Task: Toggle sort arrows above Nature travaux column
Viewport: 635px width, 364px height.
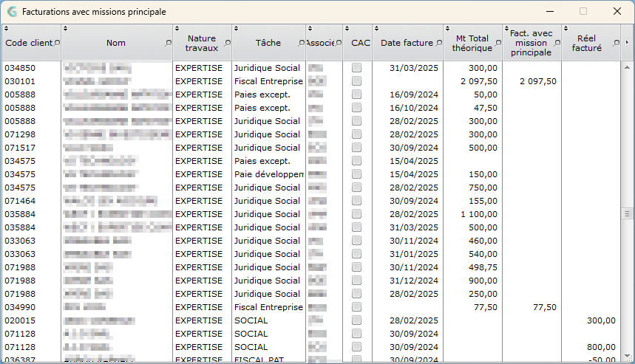Action: (177, 28)
